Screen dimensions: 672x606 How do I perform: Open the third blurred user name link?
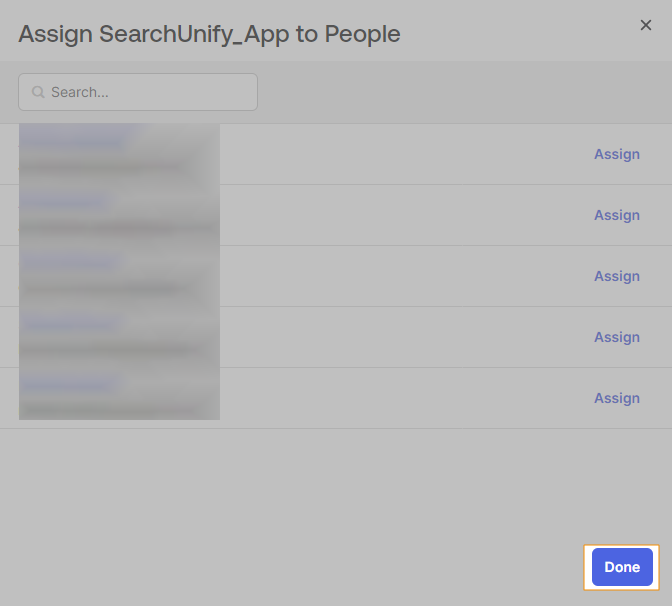tap(70, 263)
